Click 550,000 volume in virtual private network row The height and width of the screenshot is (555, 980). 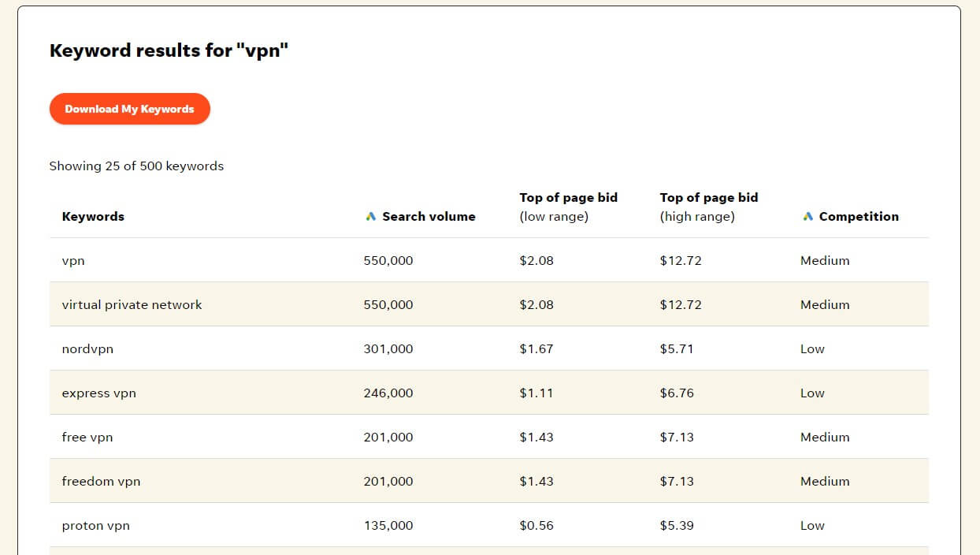point(388,305)
